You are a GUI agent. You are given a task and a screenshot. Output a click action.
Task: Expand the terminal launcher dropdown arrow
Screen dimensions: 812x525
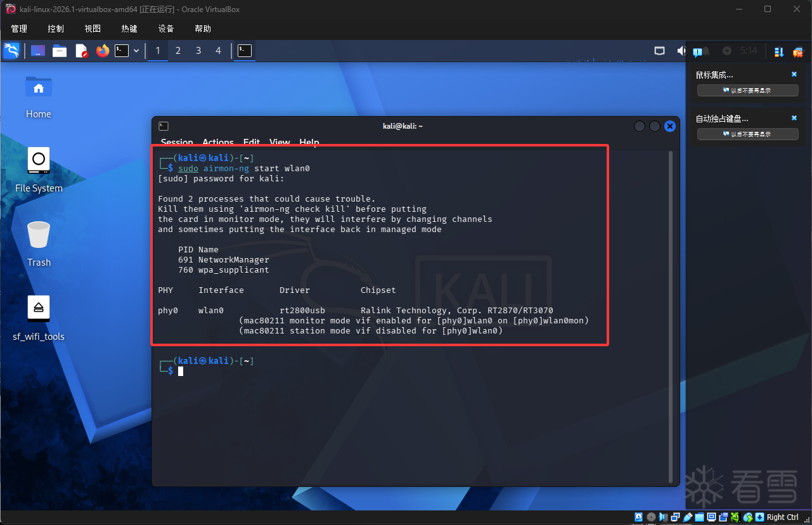[136, 51]
